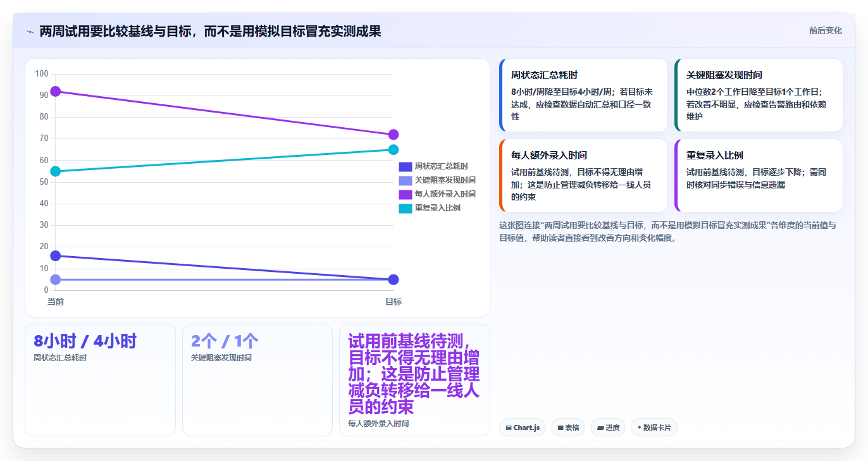The image size is (868, 461).
Task: Toggle the 重复录入比例 legend color swatch
Action: click(x=405, y=208)
